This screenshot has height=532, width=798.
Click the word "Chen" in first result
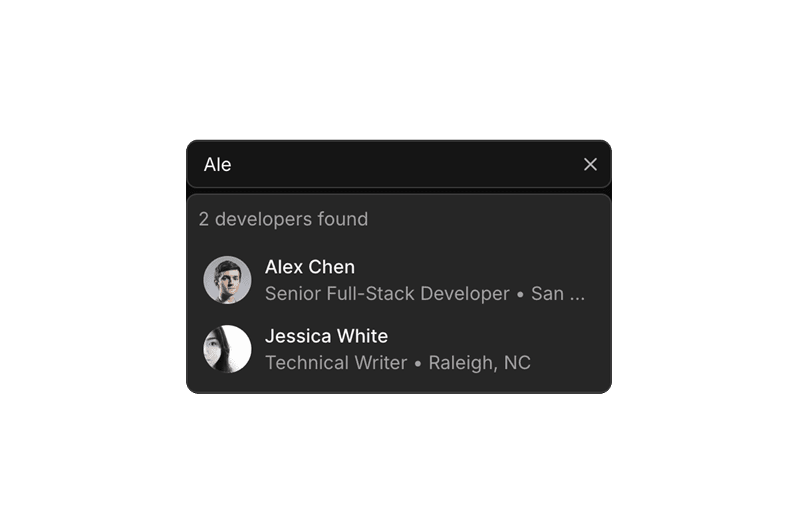(332, 267)
